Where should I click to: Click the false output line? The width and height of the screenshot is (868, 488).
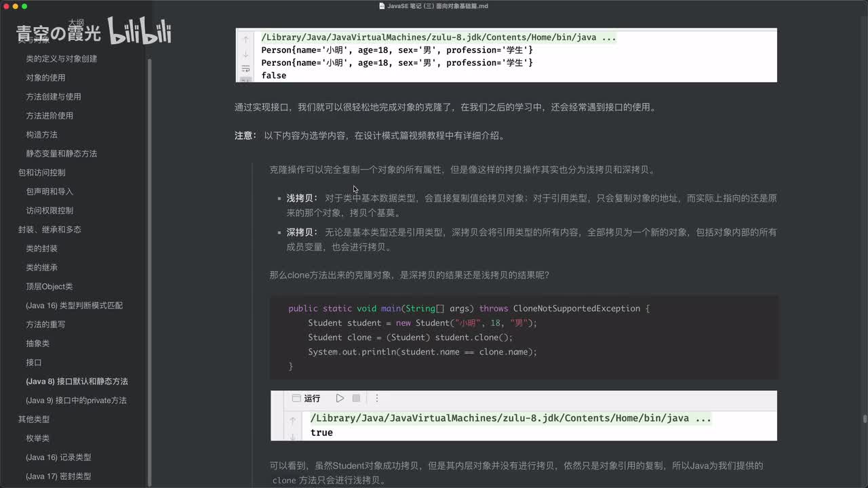pos(274,76)
